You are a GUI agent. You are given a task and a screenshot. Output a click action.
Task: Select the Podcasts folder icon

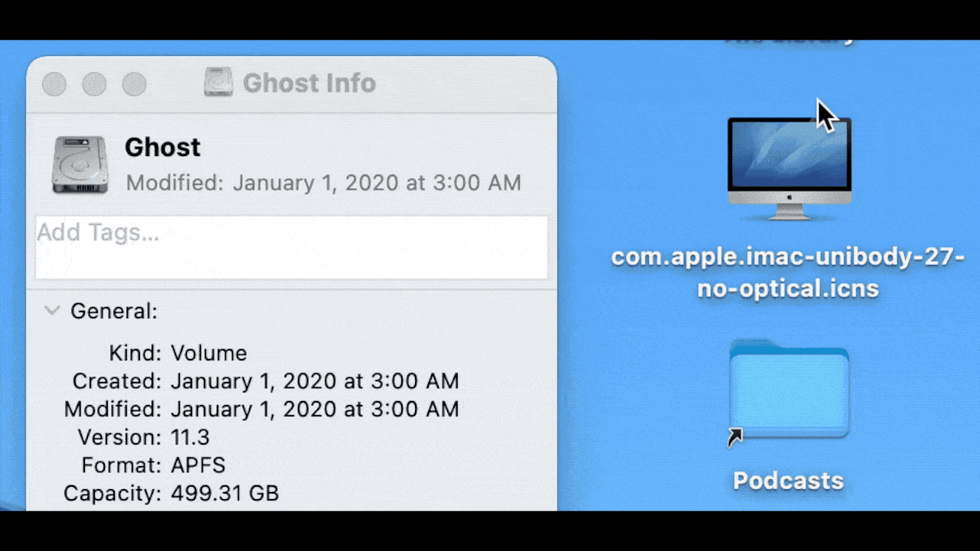coord(789,392)
